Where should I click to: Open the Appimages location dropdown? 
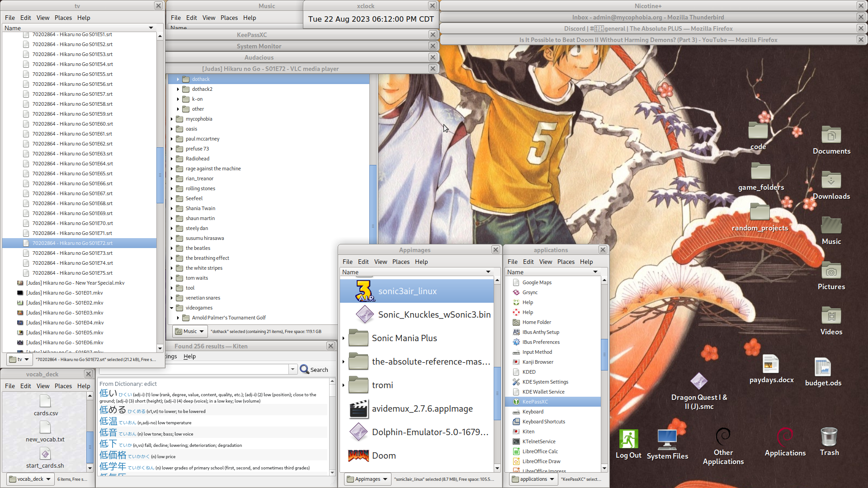coord(368,479)
